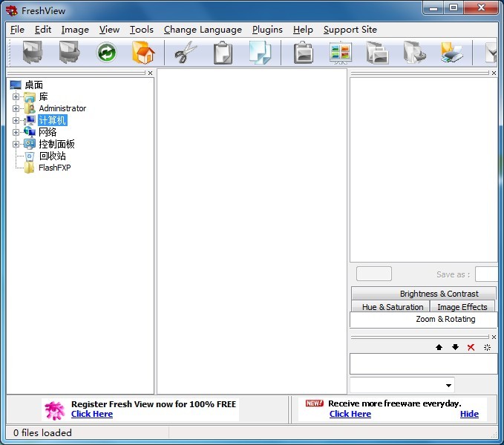Image resolution: width=504 pixels, height=445 pixels.
Task: Expand the 计算机 tree node
Action: pyautogui.click(x=16, y=120)
